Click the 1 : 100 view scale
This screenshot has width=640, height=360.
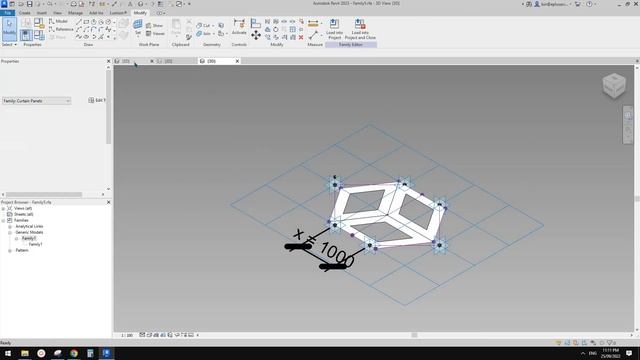tap(127, 336)
